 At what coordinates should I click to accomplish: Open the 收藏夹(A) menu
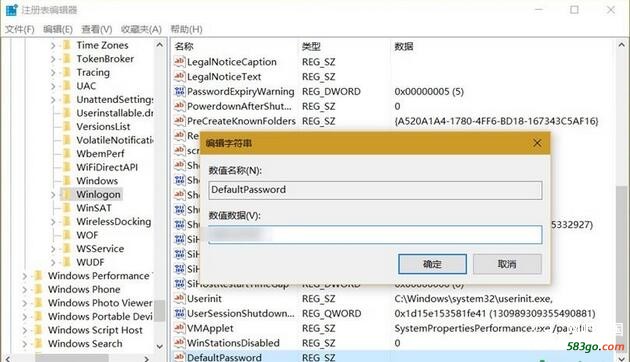click(141, 29)
